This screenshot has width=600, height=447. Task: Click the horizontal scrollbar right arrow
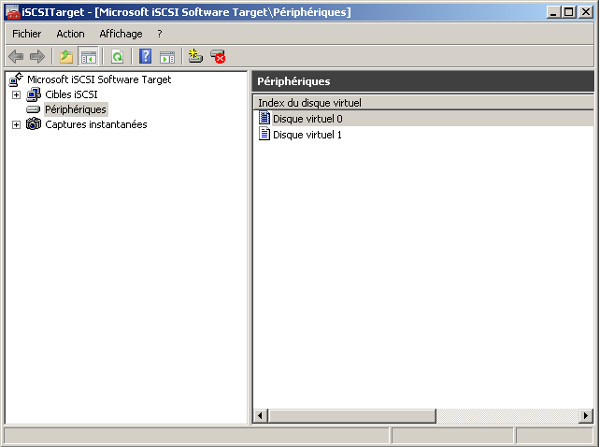[x=585, y=416]
